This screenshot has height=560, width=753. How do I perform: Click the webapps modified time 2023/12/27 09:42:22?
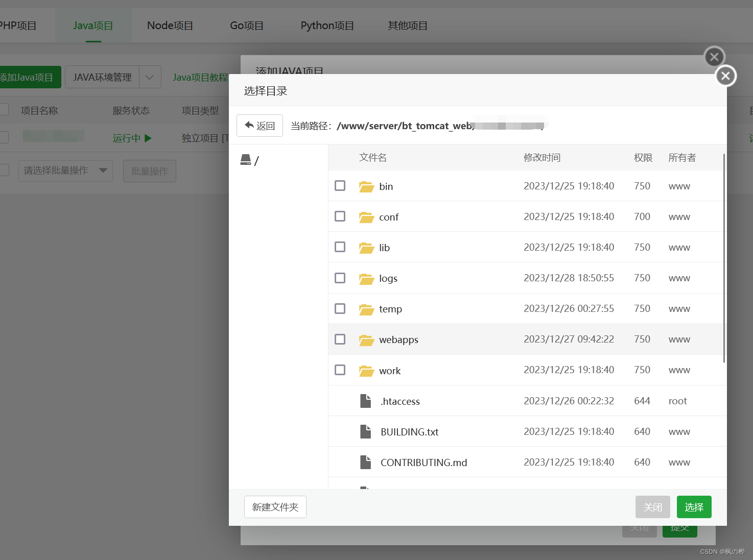(569, 339)
